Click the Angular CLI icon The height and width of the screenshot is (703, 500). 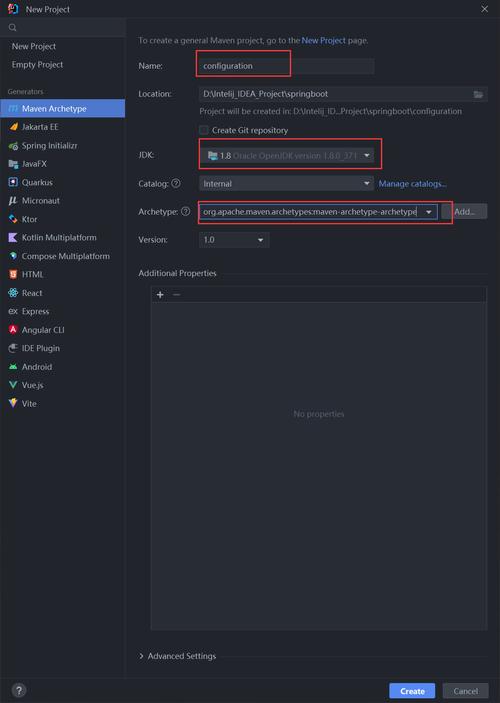[x=13, y=330]
